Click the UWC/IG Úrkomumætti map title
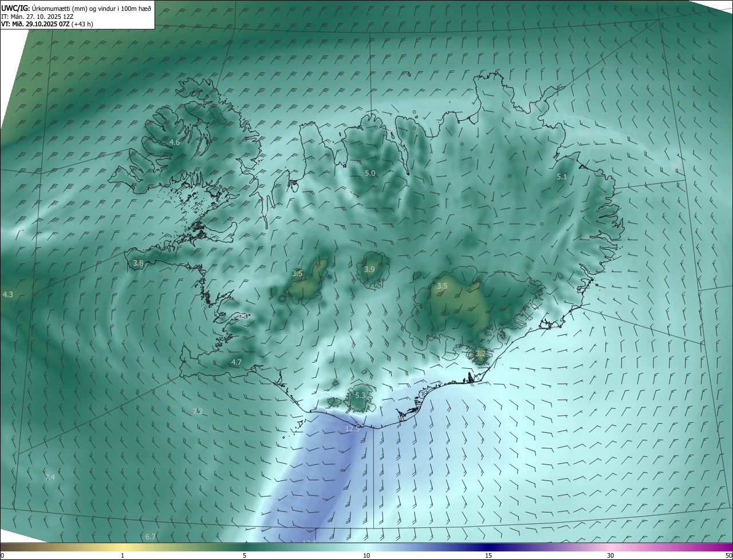733x560 pixels. point(76,8)
